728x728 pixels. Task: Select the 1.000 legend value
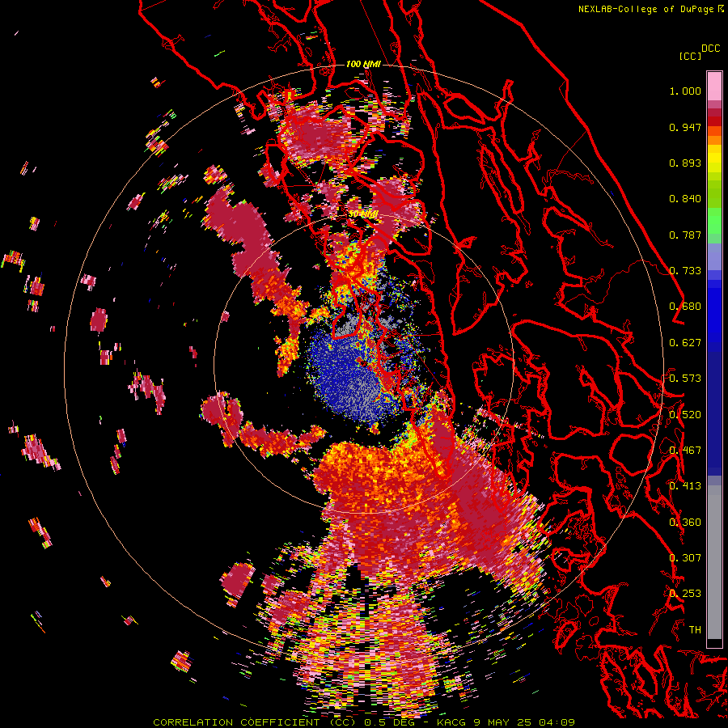tap(685, 91)
